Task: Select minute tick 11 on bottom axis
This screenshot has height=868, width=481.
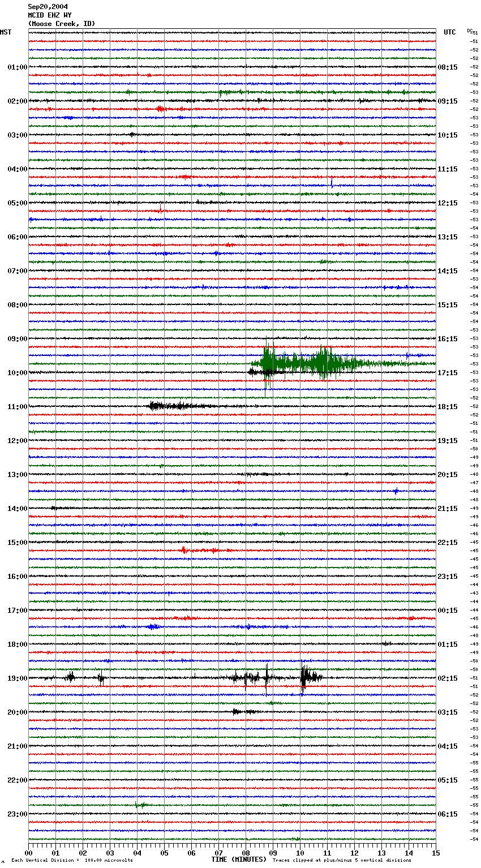Action: click(x=327, y=853)
